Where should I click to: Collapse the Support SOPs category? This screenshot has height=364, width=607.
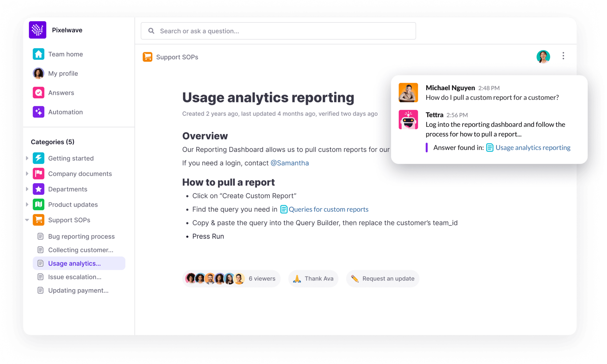pyautogui.click(x=27, y=220)
